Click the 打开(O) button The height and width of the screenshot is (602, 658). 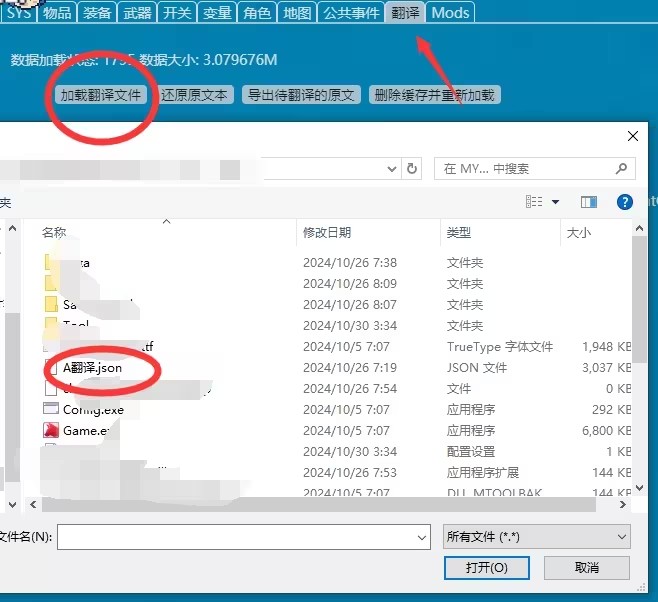click(487, 568)
